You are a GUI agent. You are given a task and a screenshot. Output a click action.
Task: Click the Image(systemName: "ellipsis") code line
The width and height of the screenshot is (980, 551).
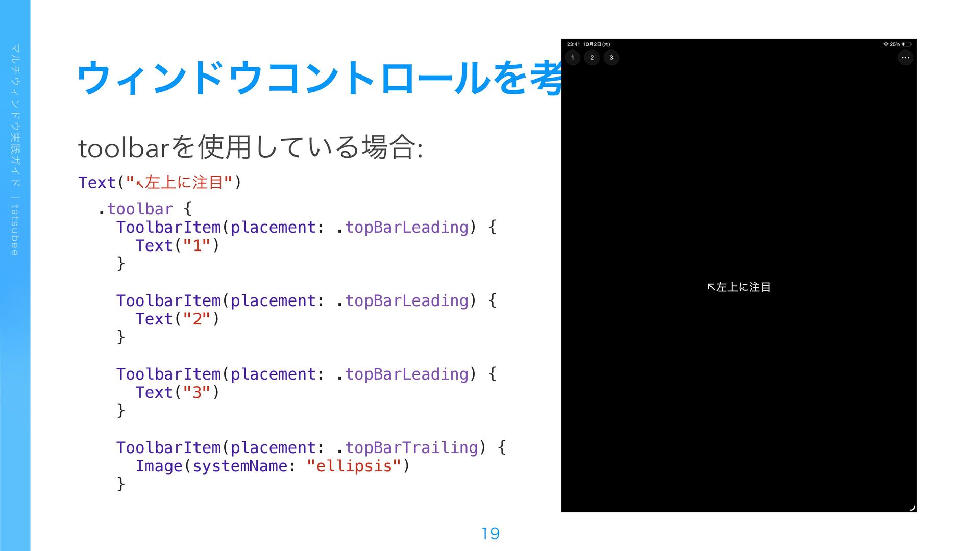(272, 466)
